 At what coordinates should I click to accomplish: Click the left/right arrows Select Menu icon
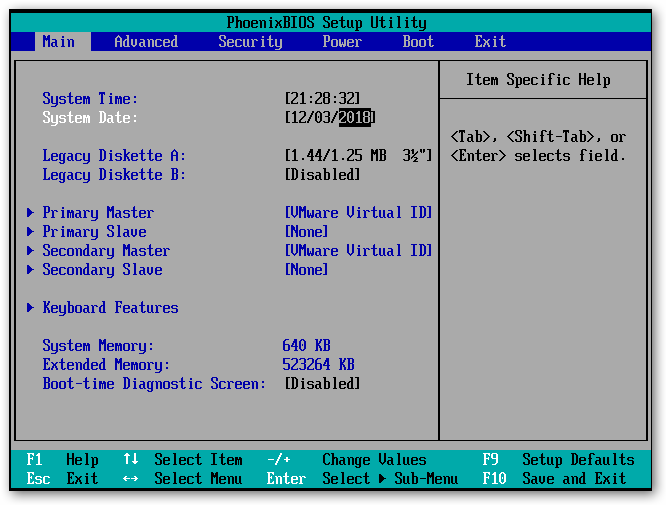pyautogui.click(x=130, y=479)
